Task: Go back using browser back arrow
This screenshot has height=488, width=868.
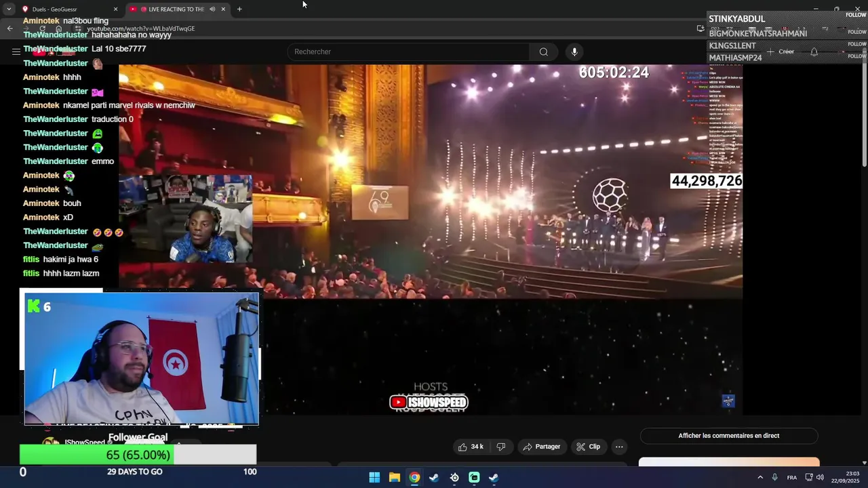Action: [9, 28]
